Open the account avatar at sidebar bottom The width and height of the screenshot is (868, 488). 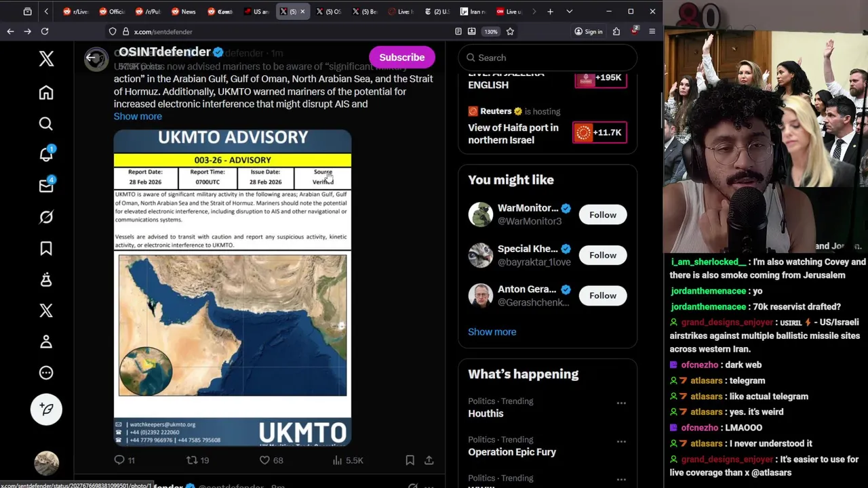click(46, 463)
